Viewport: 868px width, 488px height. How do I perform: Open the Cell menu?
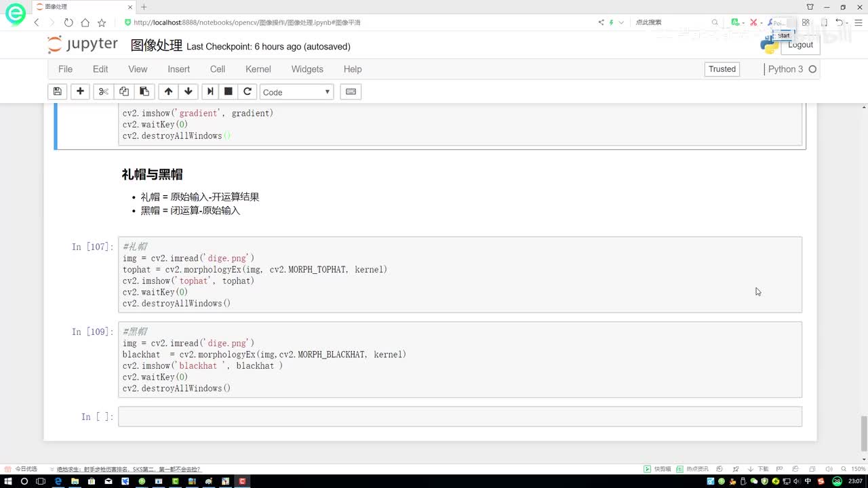(x=218, y=69)
